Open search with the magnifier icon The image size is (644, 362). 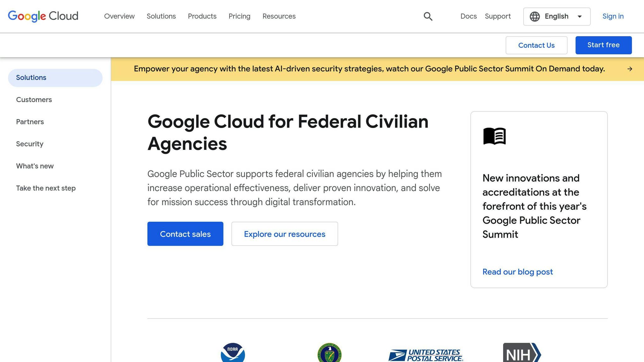428,16
